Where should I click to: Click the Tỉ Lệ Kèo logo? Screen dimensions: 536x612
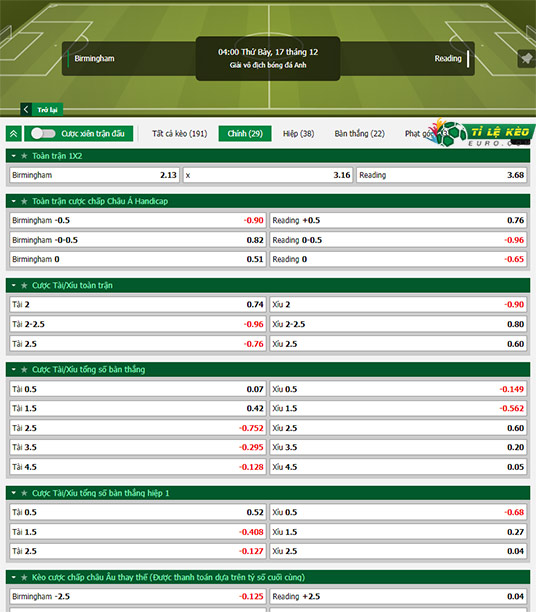482,134
